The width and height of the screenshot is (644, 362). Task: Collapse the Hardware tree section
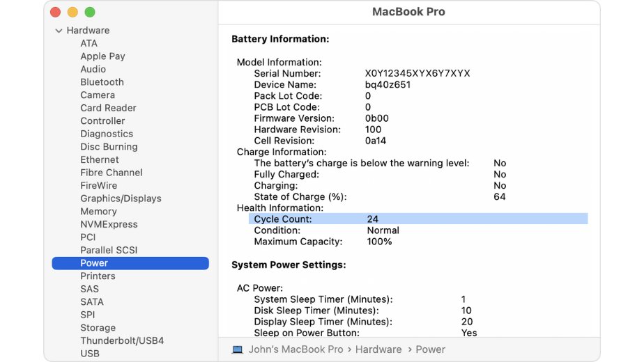pos(59,31)
